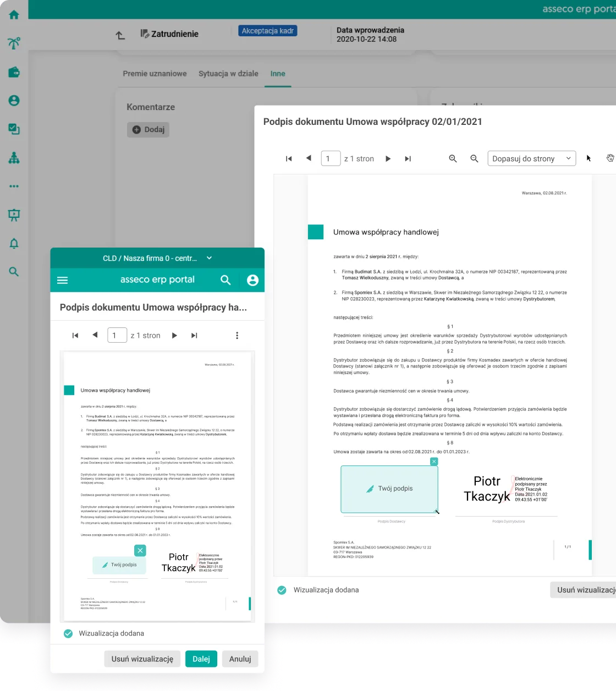The width and height of the screenshot is (616, 691).
Task: Click the Dodaj comment button
Action: click(x=148, y=129)
